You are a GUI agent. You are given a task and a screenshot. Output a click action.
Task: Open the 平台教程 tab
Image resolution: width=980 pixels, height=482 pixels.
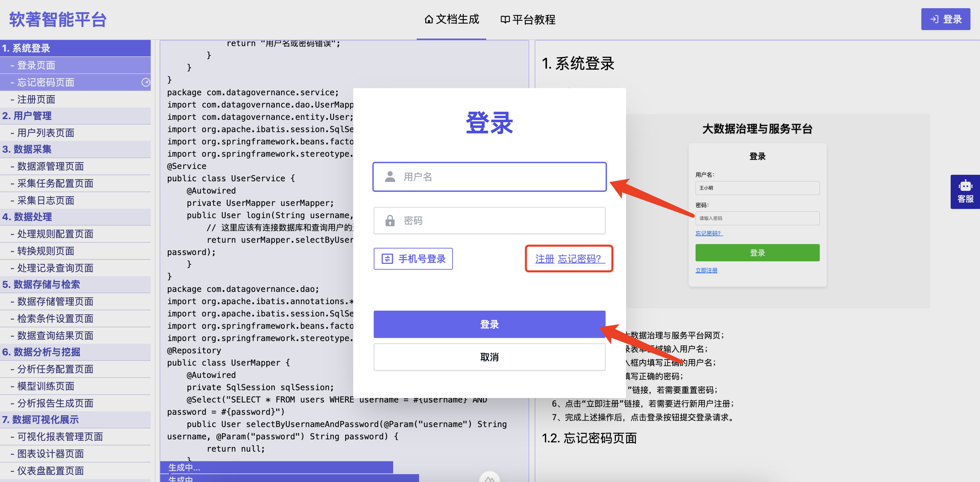[x=528, y=20]
